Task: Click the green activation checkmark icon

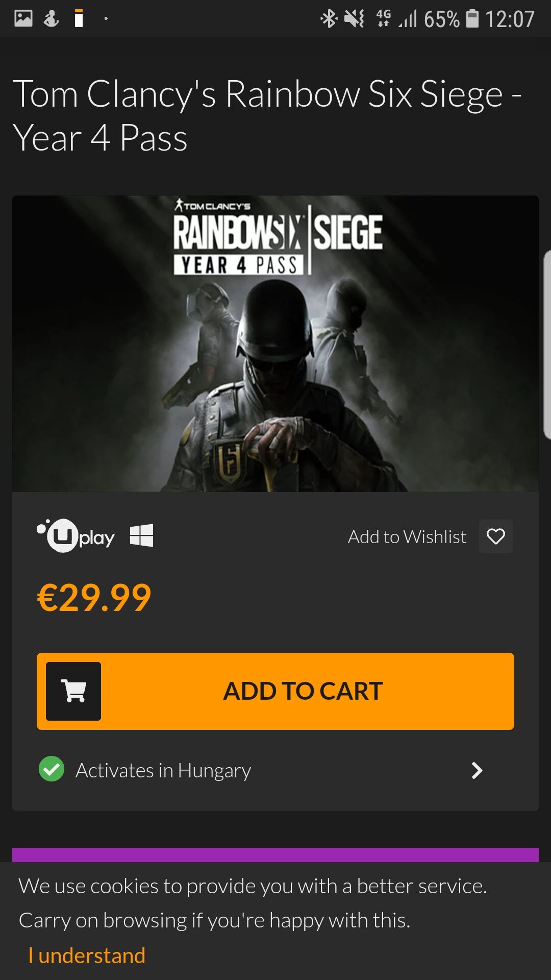Action: 52,769
